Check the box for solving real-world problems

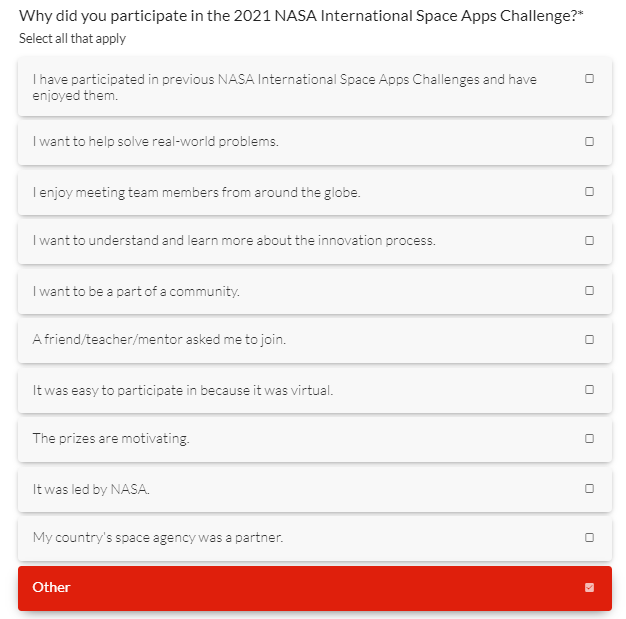[589, 142]
